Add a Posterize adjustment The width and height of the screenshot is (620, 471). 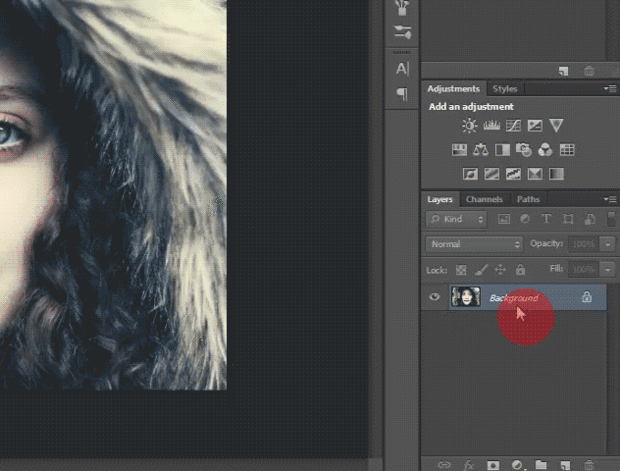point(491,174)
